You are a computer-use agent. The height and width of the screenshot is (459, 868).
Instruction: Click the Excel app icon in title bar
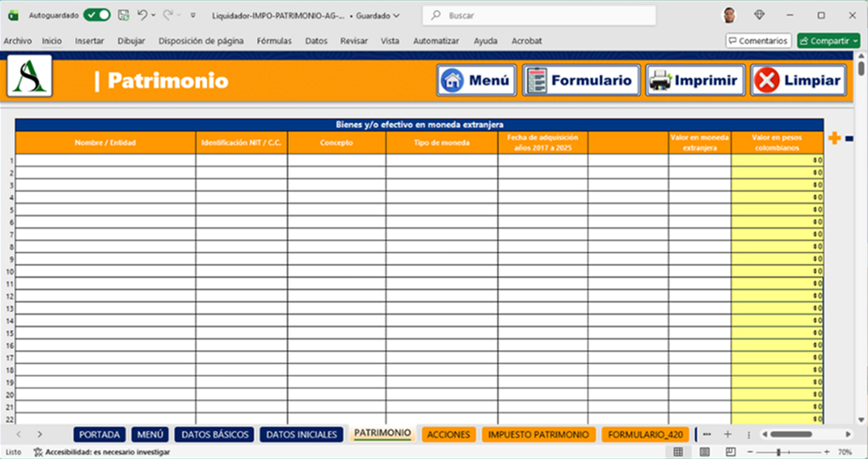tap(13, 16)
